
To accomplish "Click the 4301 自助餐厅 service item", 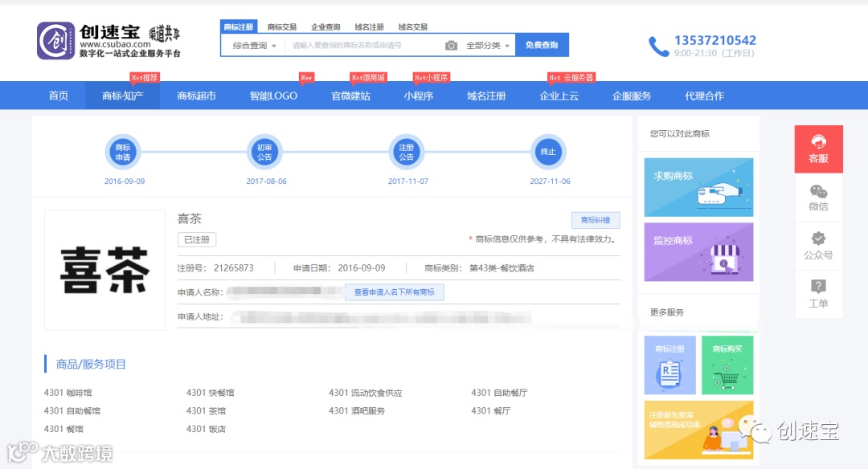I will coord(499,393).
